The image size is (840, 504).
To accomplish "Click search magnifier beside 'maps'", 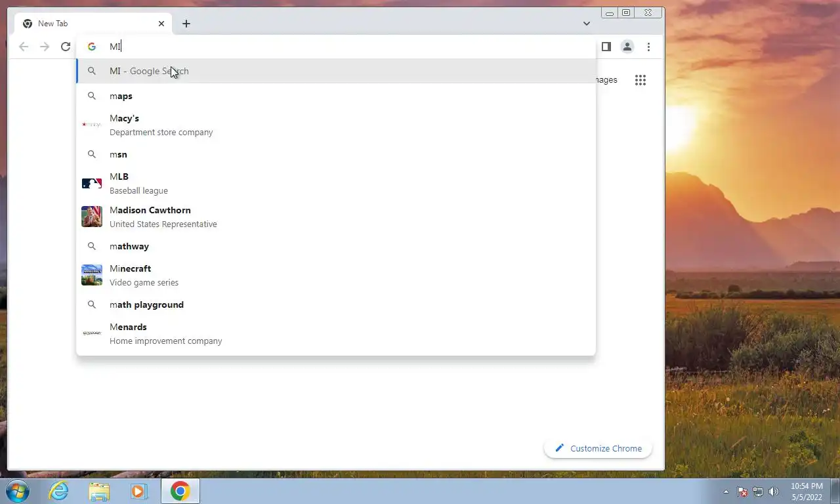I will click(92, 96).
